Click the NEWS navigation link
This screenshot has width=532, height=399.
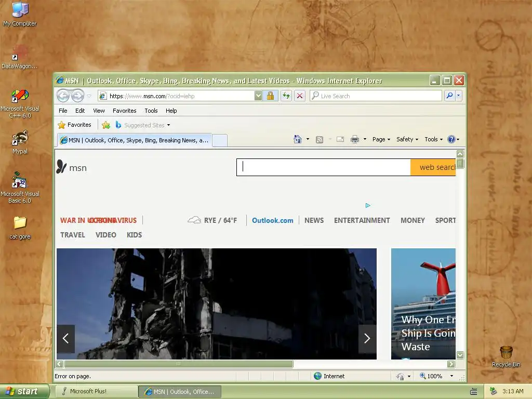point(314,220)
